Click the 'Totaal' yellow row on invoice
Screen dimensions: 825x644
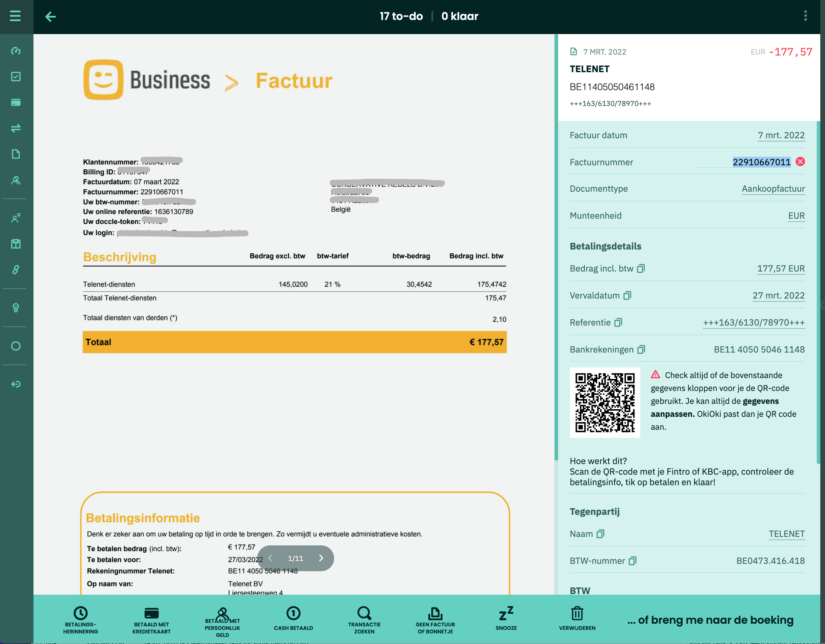(295, 342)
